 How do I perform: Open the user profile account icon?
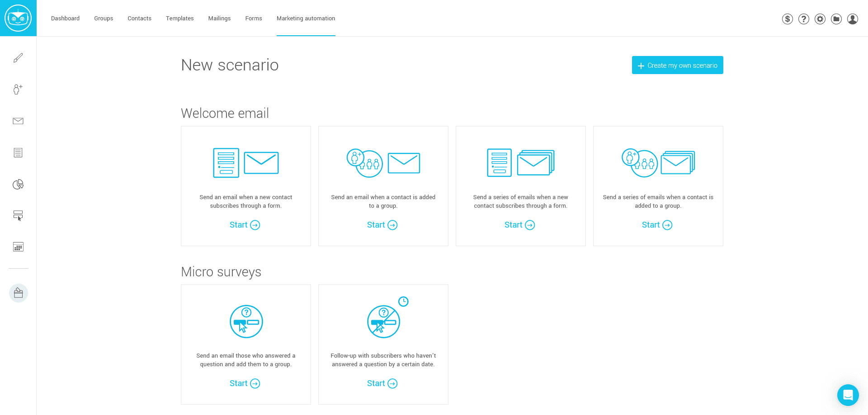click(852, 19)
